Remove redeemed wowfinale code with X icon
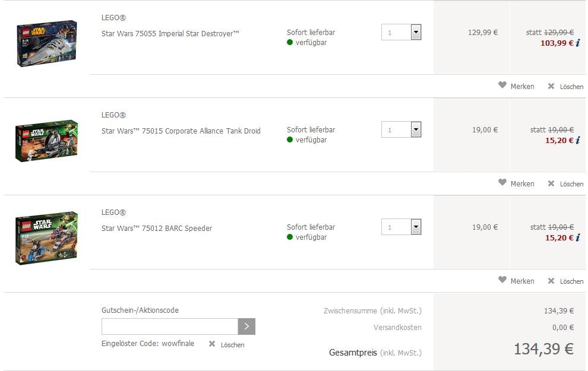This screenshot has height=371, width=588. point(212,344)
